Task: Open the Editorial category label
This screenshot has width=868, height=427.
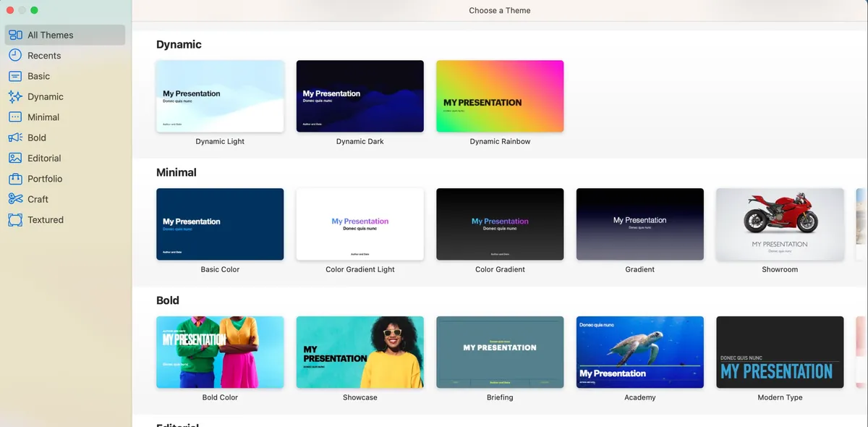Action: [44, 158]
